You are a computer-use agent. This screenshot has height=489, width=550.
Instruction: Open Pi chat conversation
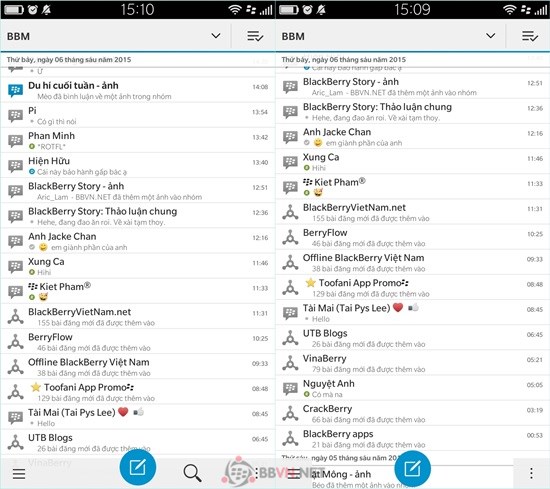138,115
